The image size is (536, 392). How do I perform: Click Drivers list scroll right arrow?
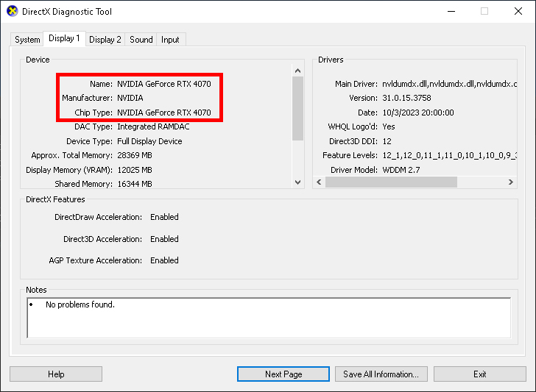coord(511,182)
